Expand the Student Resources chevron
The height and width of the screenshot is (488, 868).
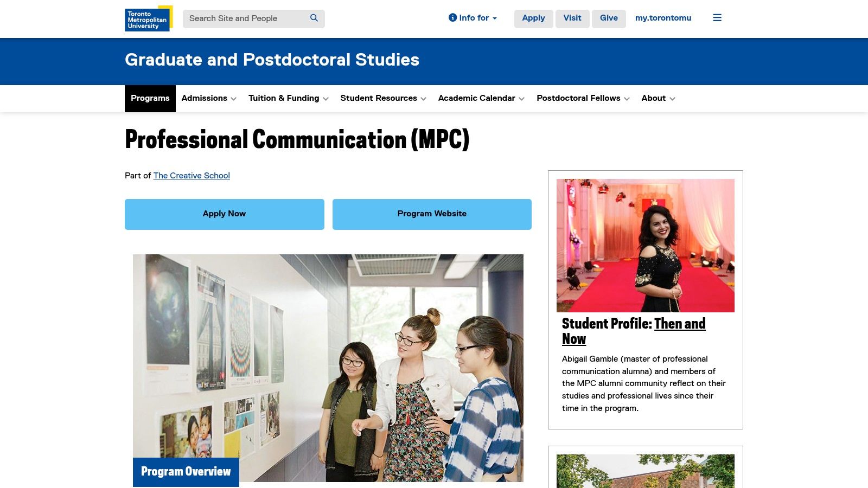pyautogui.click(x=423, y=99)
